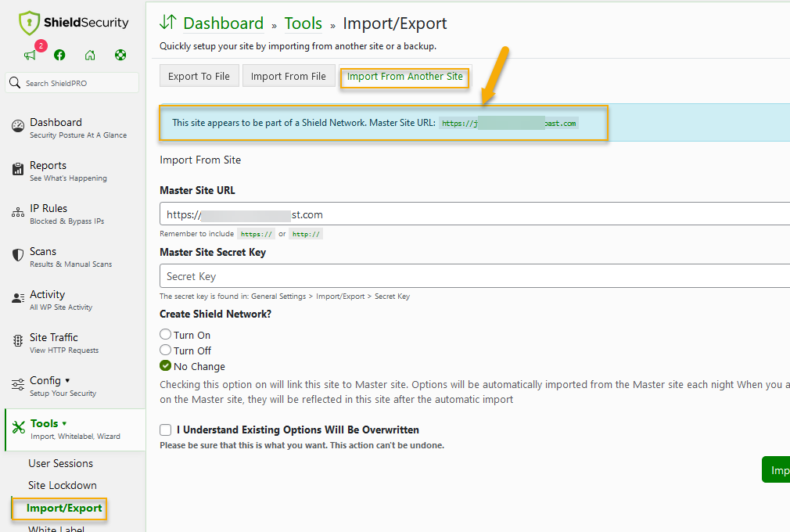Open Import From Another Site tab
790x532 pixels.
point(404,77)
